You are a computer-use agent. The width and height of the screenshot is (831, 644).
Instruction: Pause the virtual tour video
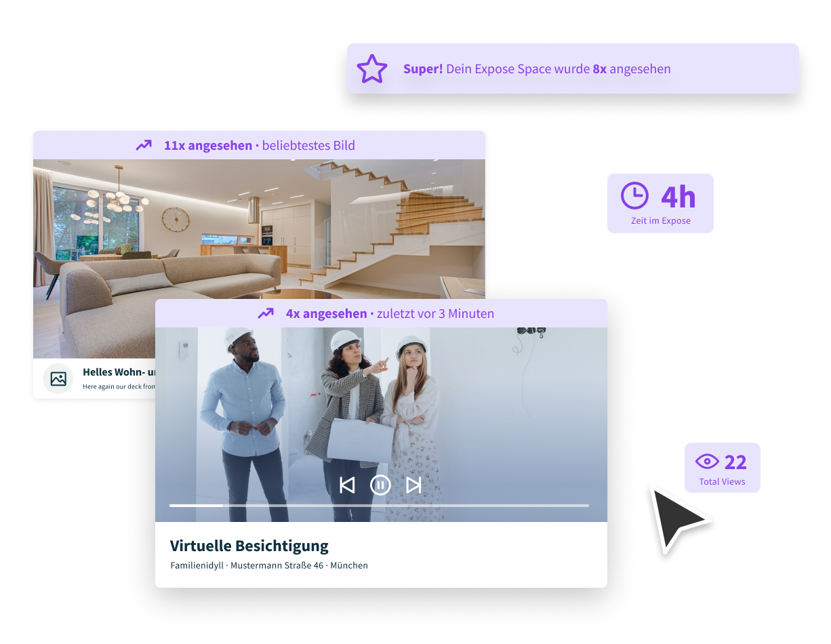(x=380, y=485)
